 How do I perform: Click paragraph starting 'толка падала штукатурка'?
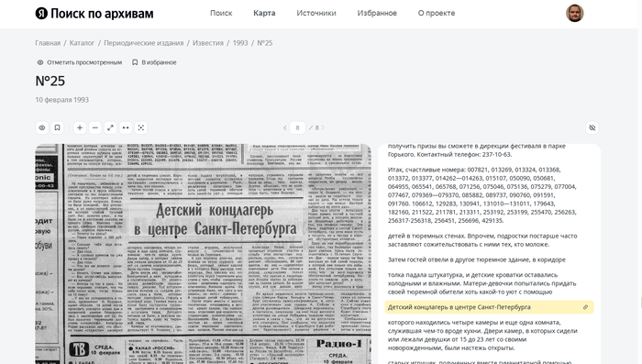pyautogui.click(x=481, y=283)
